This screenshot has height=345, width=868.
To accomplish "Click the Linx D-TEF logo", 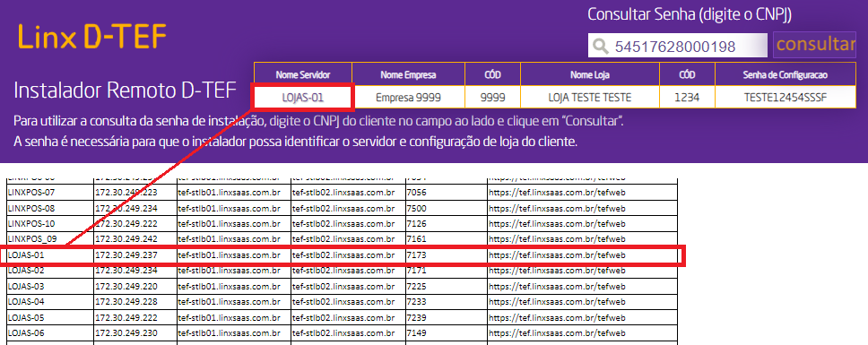I will click(x=91, y=37).
